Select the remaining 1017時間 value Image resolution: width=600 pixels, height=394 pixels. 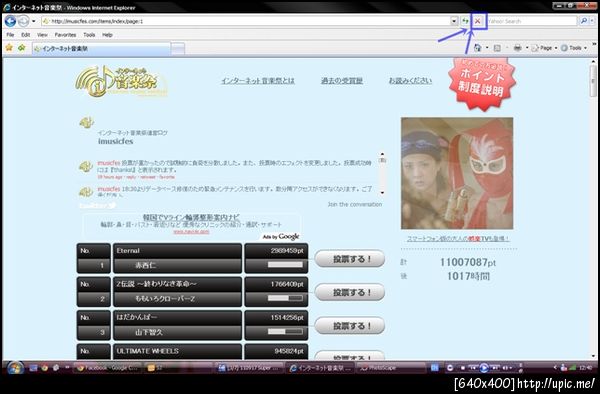click(468, 276)
